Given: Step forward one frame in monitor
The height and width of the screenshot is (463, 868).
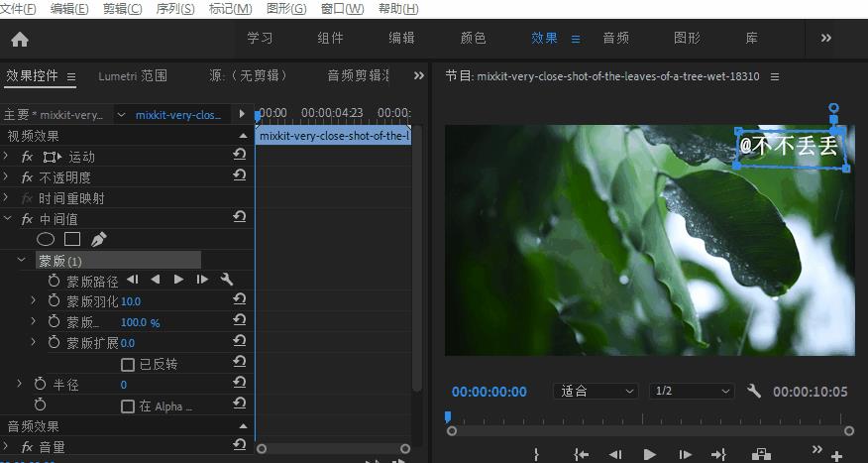Looking at the screenshot, I should [x=686, y=455].
